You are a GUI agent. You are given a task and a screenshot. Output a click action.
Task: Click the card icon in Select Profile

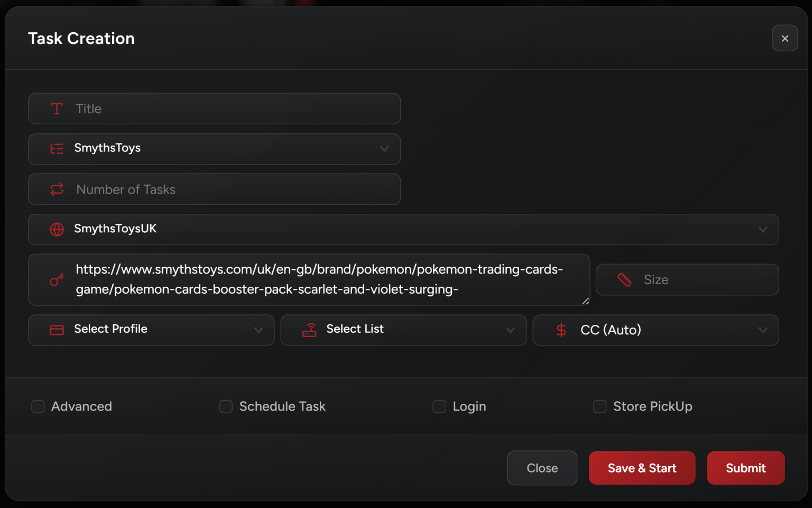click(57, 330)
